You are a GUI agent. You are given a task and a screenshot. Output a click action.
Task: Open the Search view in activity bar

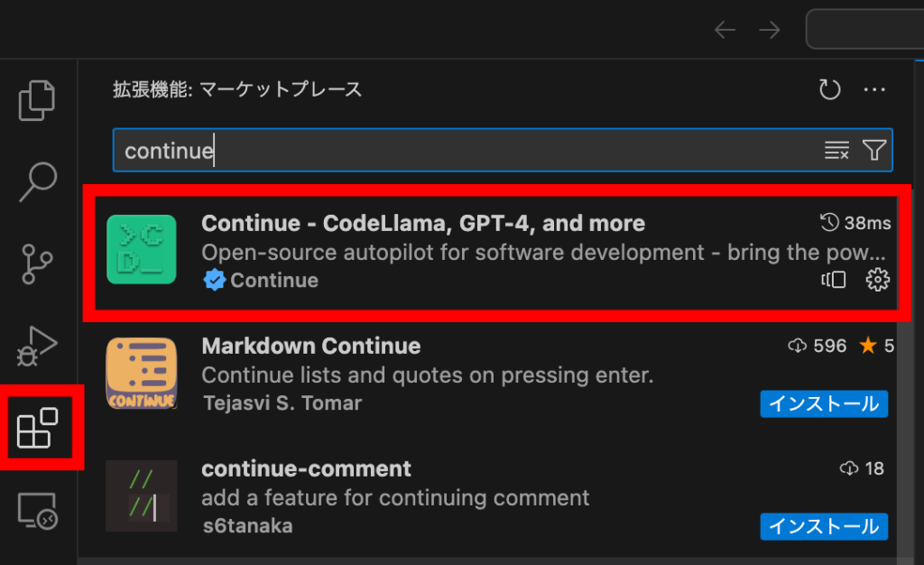[38, 181]
